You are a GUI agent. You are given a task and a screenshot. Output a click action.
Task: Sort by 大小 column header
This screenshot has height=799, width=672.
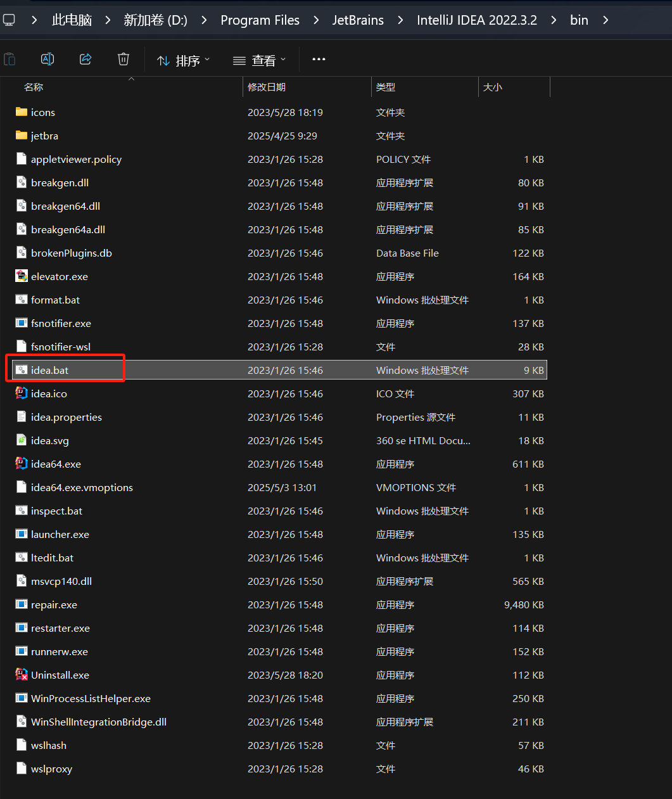(493, 87)
